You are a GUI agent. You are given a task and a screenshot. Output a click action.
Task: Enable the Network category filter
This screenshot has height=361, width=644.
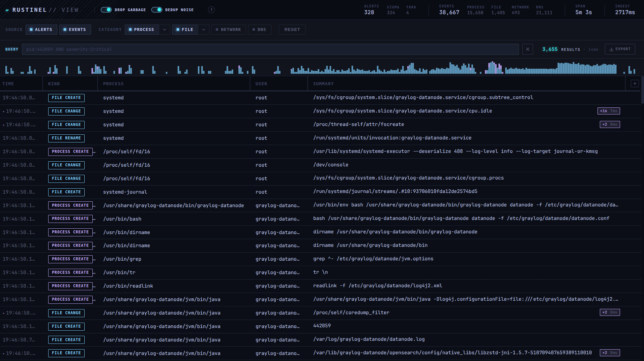pos(229,30)
